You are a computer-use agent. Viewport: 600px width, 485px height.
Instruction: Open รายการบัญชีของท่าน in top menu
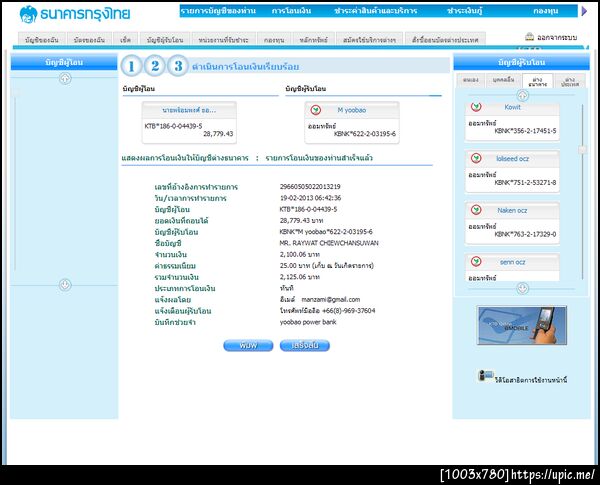[218, 11]
